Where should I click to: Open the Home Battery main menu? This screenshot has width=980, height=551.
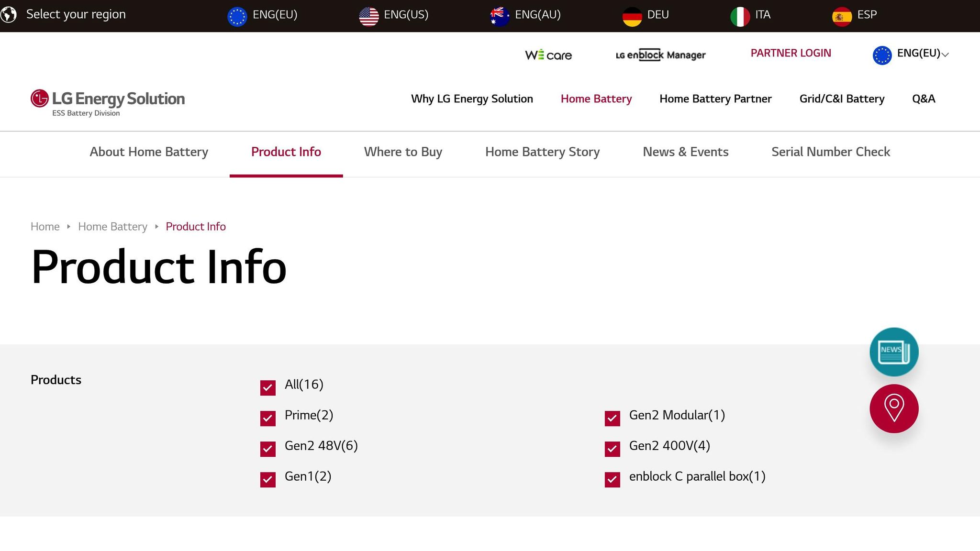(596, 99)
